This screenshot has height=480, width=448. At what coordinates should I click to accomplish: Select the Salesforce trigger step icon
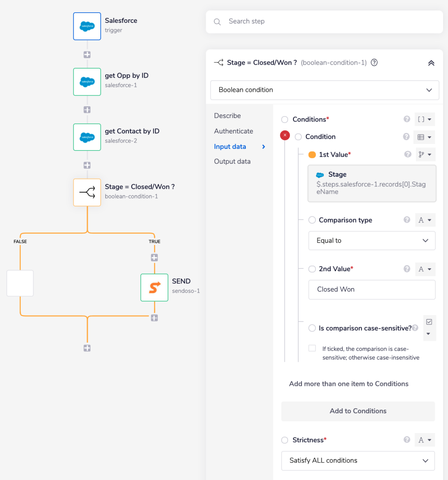click(87, 26)
